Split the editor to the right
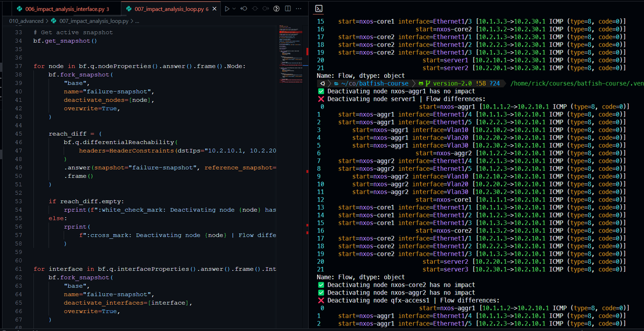 pos(288,9)
